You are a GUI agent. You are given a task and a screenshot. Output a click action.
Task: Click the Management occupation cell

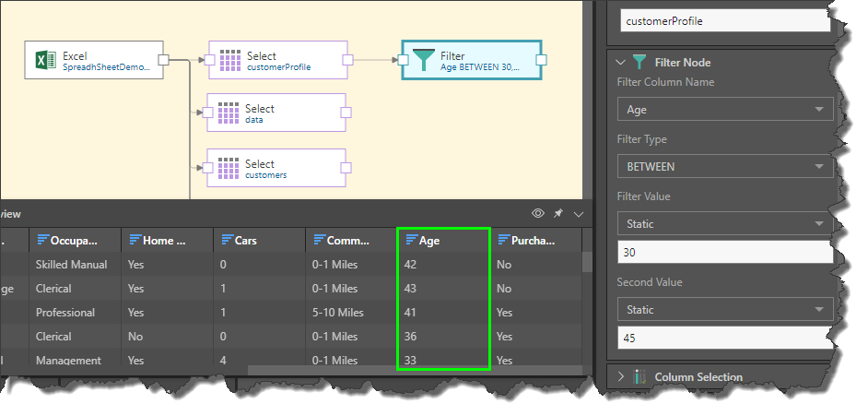coord(68,360)
